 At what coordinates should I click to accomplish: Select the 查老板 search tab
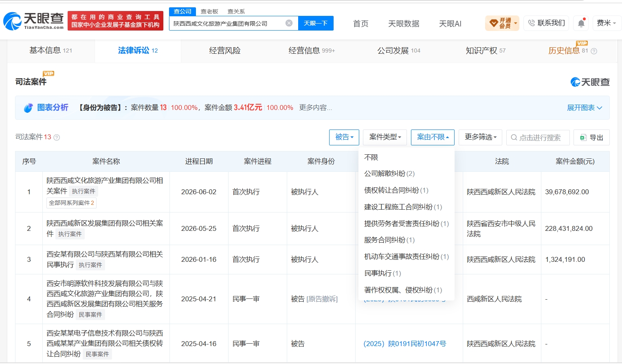[x=209, y=11]
